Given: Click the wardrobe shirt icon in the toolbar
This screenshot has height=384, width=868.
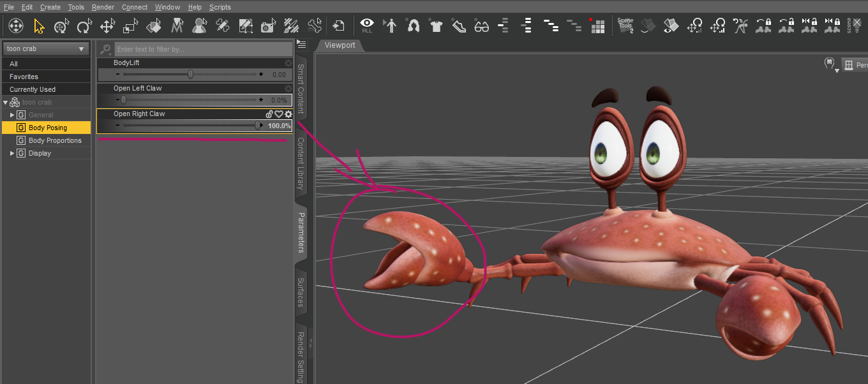Looking at the screenshot, I should (x=437, y=26).
